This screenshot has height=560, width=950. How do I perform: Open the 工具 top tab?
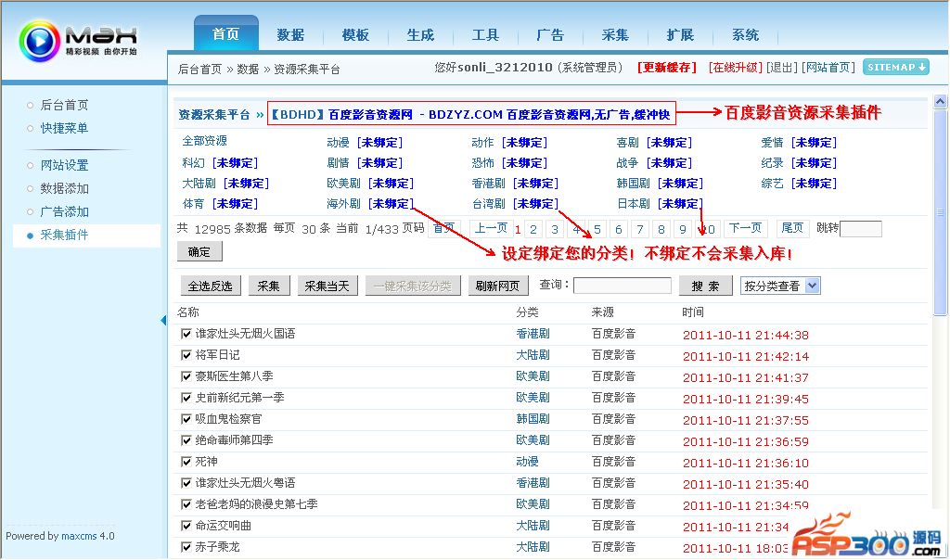(x=485, y=35)
